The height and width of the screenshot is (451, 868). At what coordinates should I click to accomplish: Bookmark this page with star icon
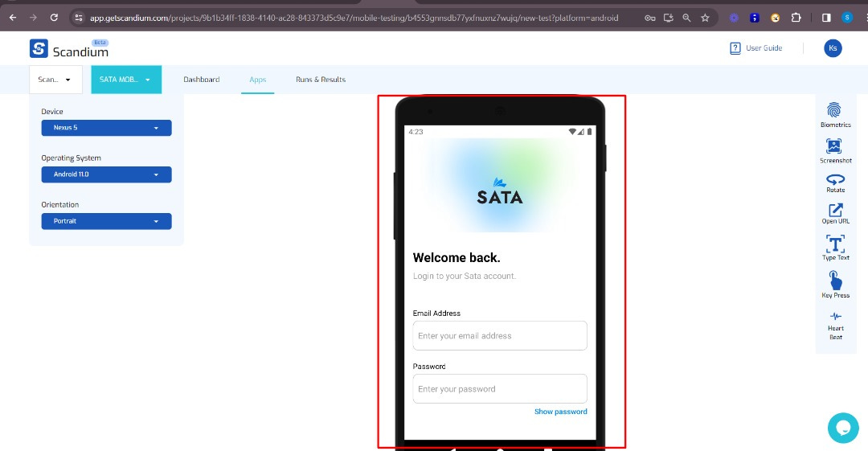coord(705,18)
